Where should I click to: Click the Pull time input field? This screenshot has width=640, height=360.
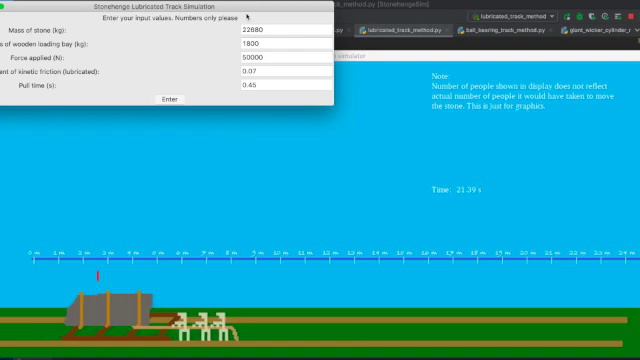tap(287, 85)
